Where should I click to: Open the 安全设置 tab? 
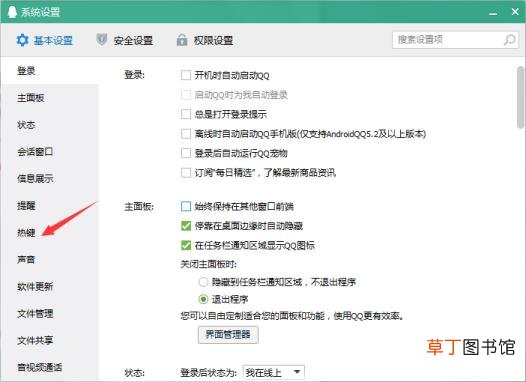(x=124, y=40)
